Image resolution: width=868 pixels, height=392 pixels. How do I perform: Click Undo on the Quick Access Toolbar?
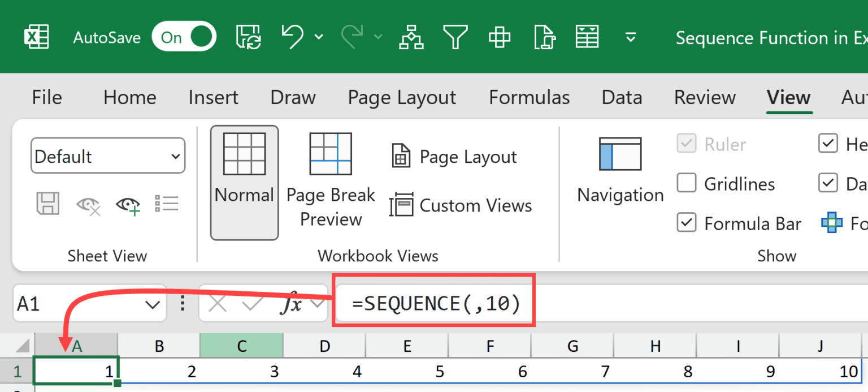coord(292,36)
